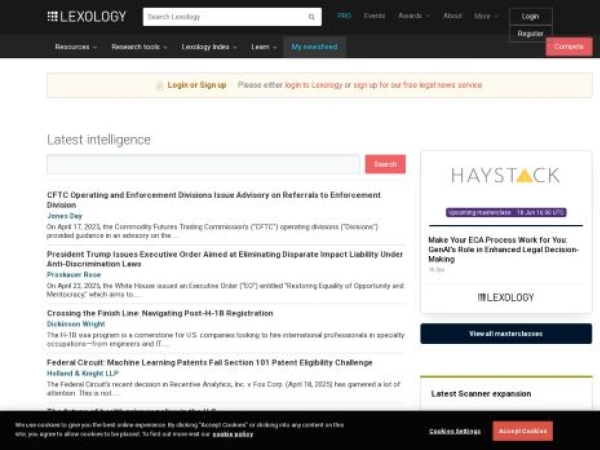The height and width of the screenshot is (450, 600).
Task: Click the Lexology logo in the masterclass card
Action: [505, 297]
